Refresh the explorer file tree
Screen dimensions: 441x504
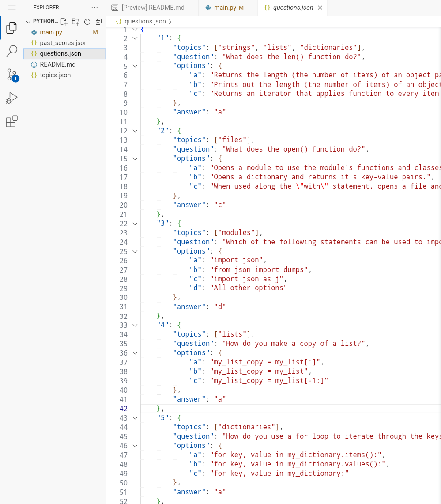pos(87,22)
